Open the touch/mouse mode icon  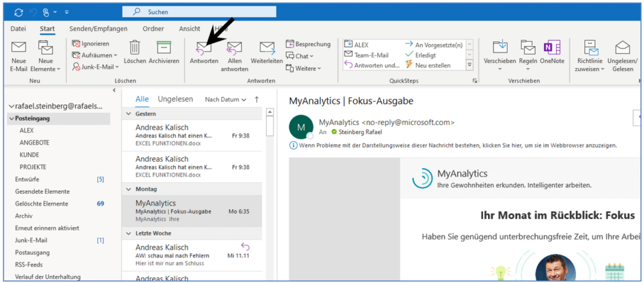tap(46, 13)
